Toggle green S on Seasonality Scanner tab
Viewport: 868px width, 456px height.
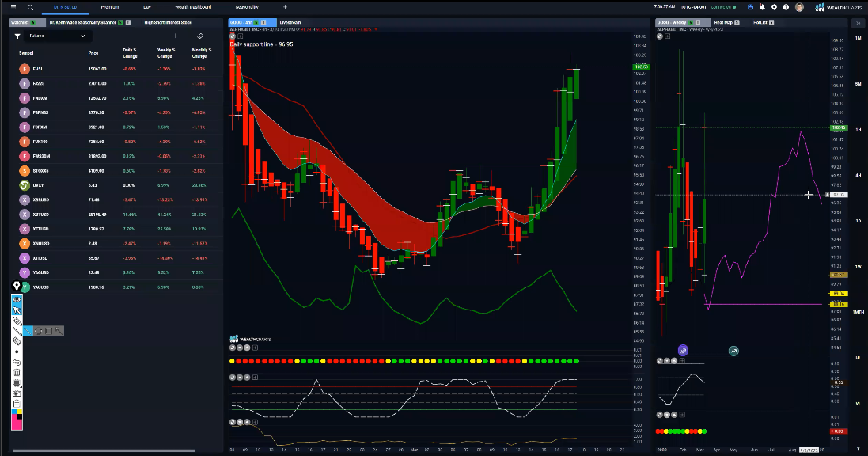coord(121,23)
